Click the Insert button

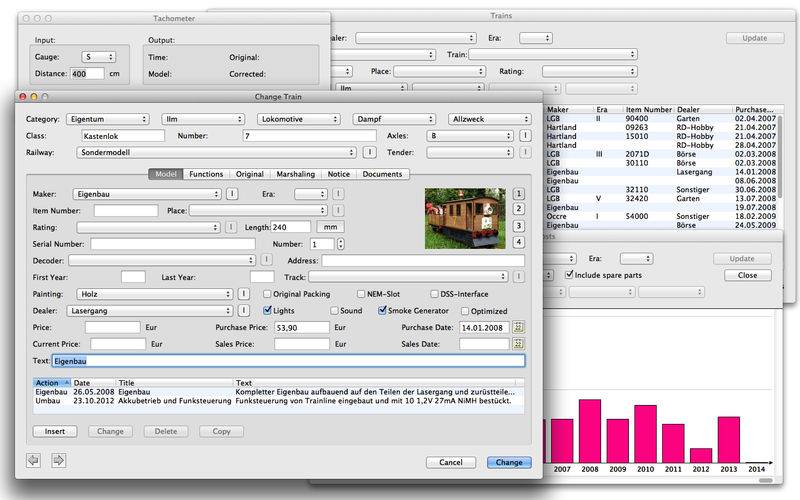(x=54, y=431)
